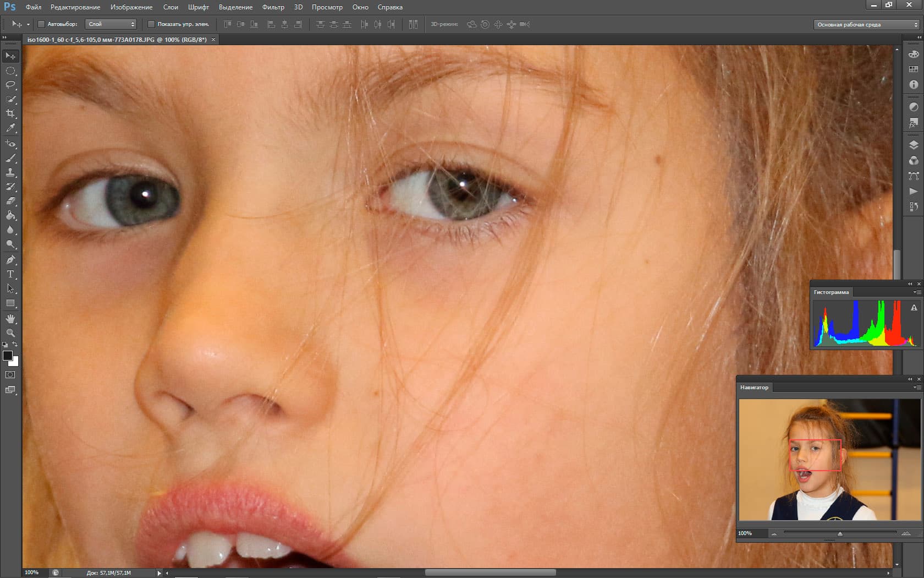
Task: Open the Layers panel from the dock
Action: [914, 145]
